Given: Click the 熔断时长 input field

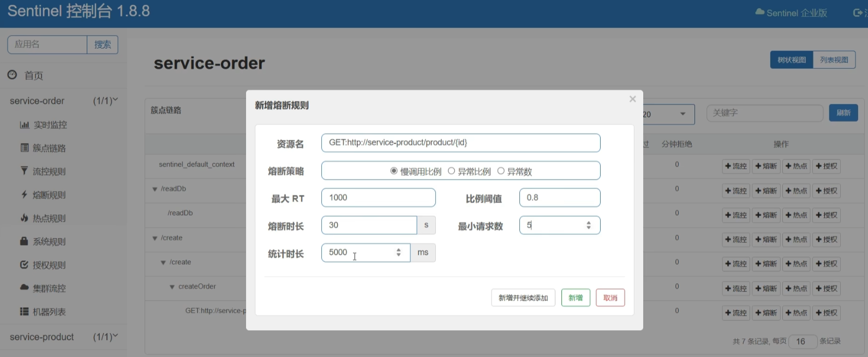Looking at the screenshot, I should pos(369,225).
